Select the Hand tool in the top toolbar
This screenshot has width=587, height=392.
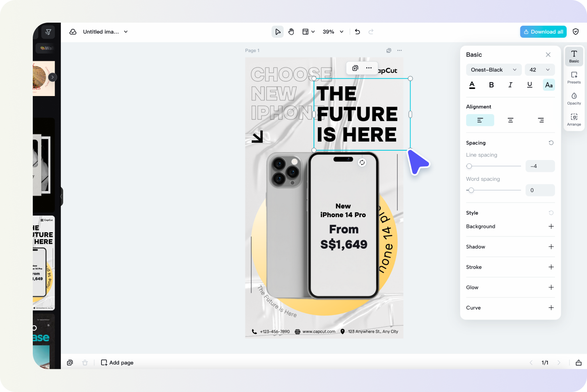291,32
